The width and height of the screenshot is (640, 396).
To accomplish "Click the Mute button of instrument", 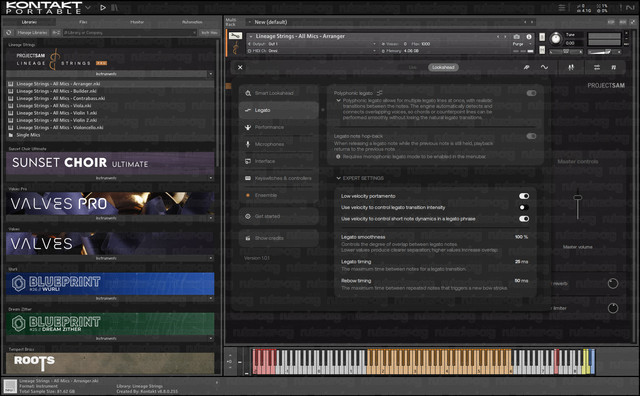I will (542, 50).
